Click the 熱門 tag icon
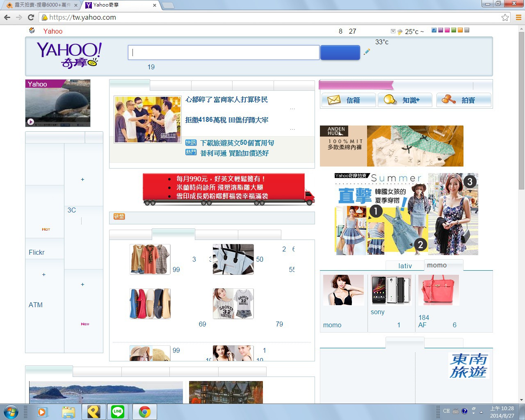This screenshot has width=525, height=420. tap(191, 152)
